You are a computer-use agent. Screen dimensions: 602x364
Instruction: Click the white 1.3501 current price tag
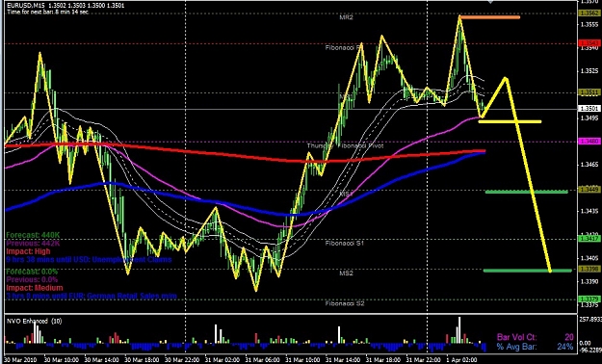click(589, 109)
